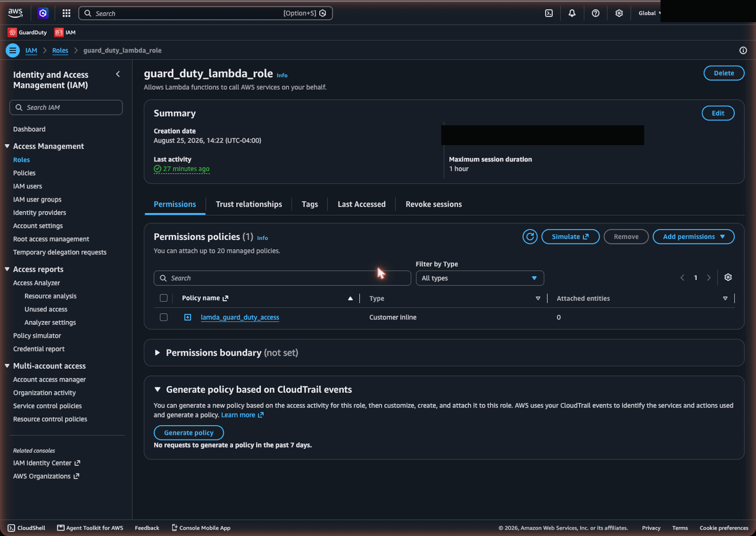Open the Add permissions dropdown
Screen dimensions: 756x536
tap(693, 237)
